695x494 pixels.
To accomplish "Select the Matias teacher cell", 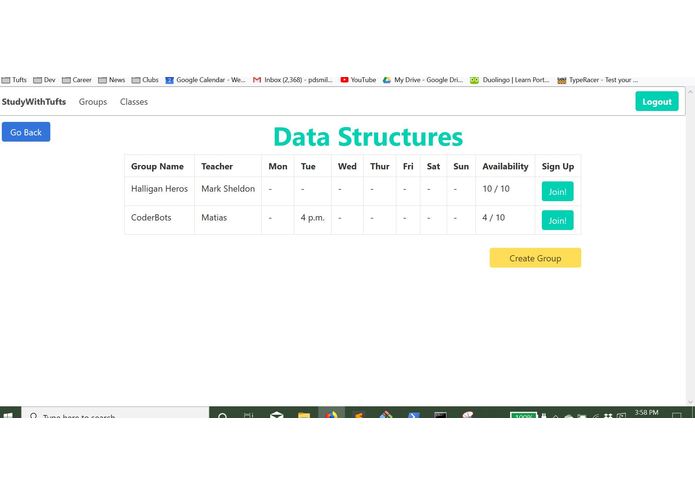I will tap(228, 220).
